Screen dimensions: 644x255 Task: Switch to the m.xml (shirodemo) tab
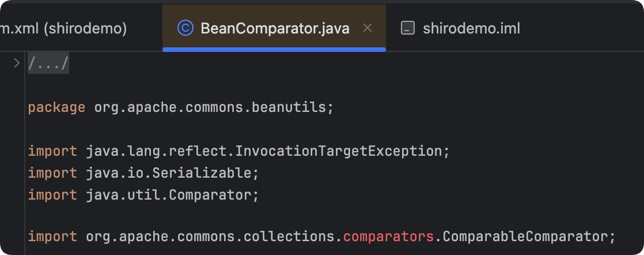[63, 28]
